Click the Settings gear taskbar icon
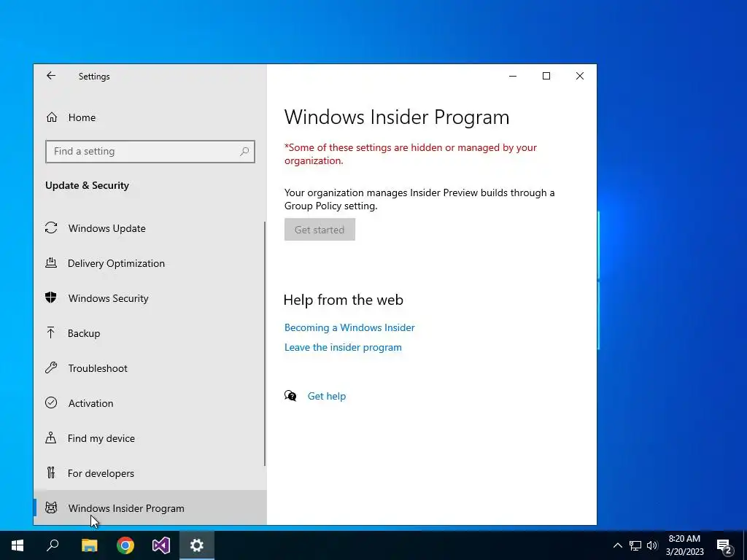 click(197, 545)
